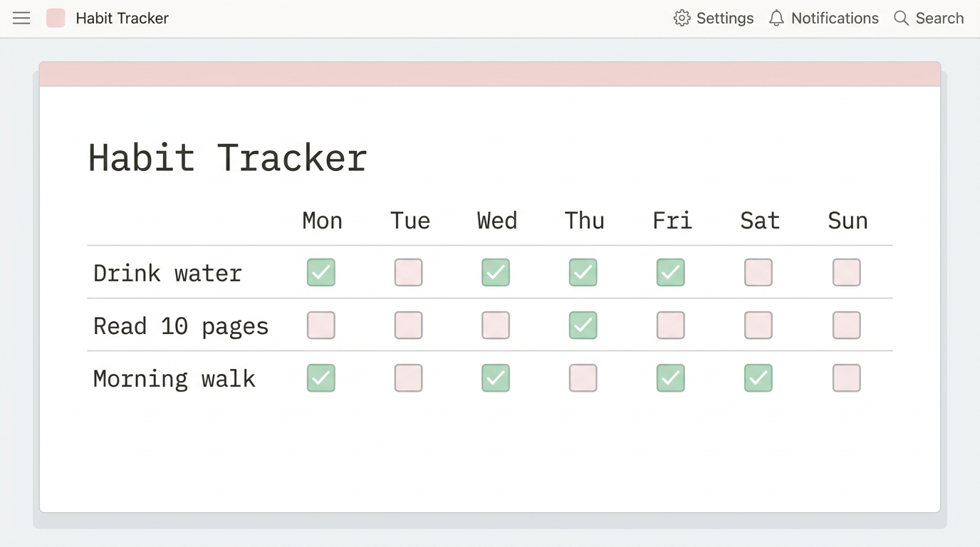Click the Settings label in top bar
Screen dimensions: 980x547
tap(725, 19)
